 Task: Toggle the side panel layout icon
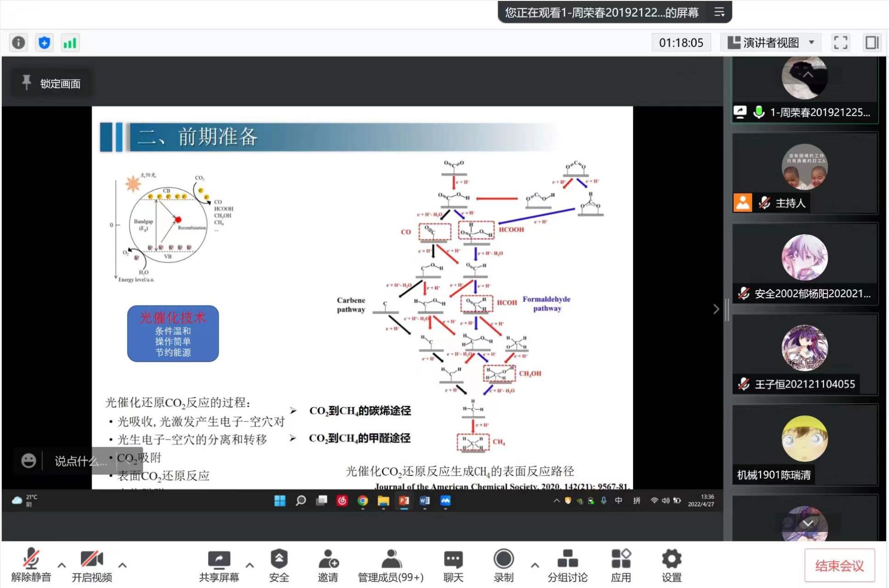click(x=871, y=43)
